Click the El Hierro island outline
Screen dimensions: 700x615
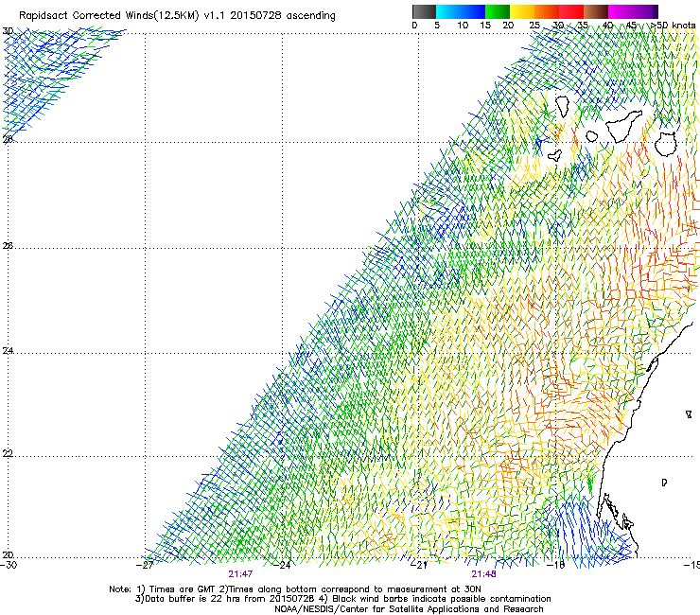[555, 155]
